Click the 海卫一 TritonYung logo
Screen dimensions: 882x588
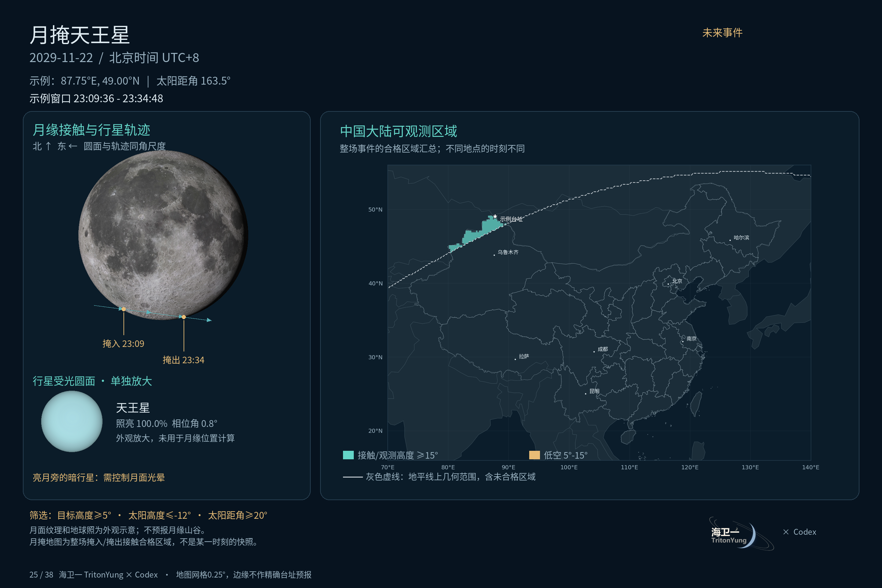point(741,534)
